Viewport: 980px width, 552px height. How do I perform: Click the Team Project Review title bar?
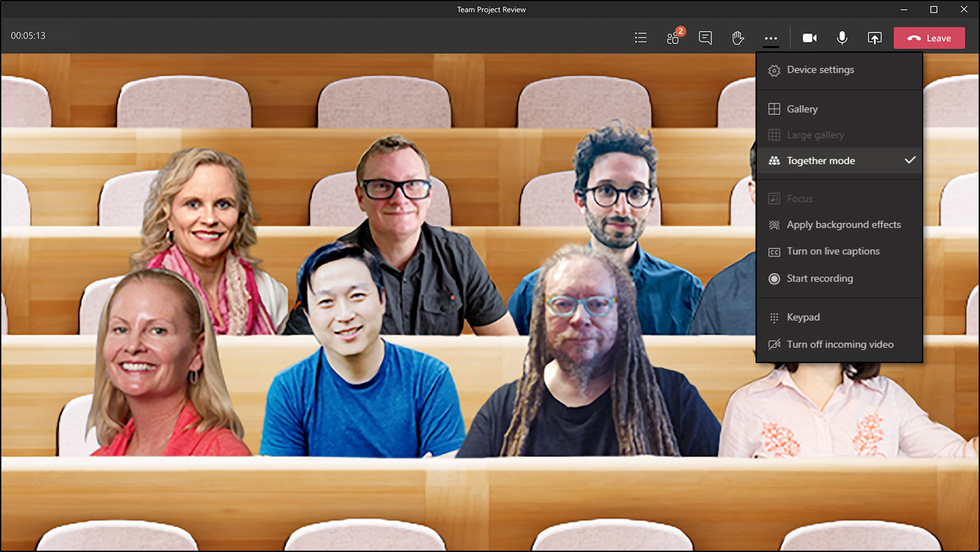click(x=491, y=9)
